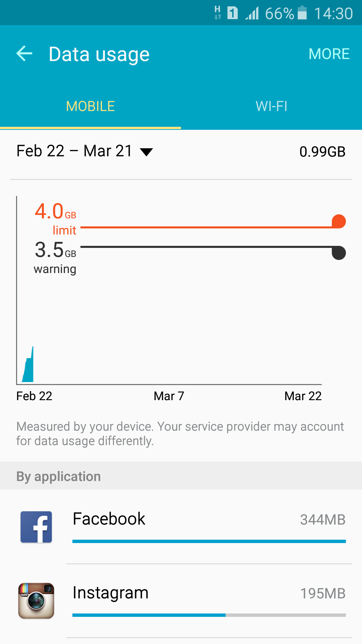Open the Facebook app icon
The image size is (362, 644).
[x=36, y=527]
